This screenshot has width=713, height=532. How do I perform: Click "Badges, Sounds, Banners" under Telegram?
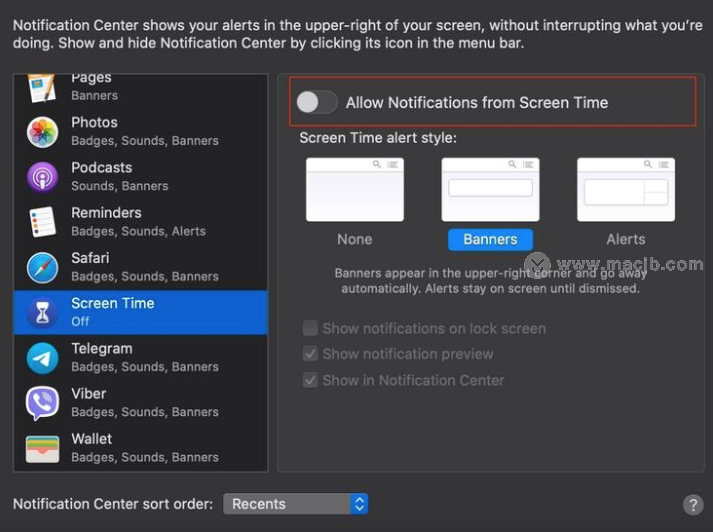click(145, 366)
